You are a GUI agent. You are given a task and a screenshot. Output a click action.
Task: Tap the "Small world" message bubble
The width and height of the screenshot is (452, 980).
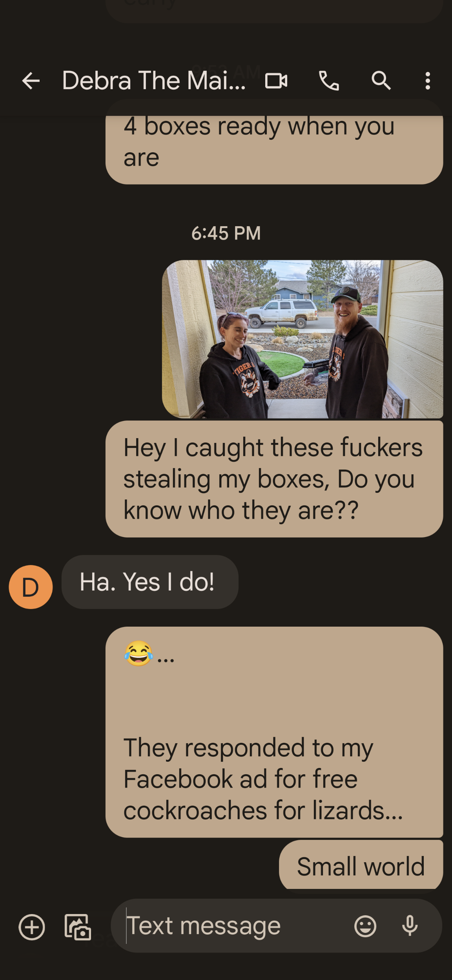coord(361,866)
